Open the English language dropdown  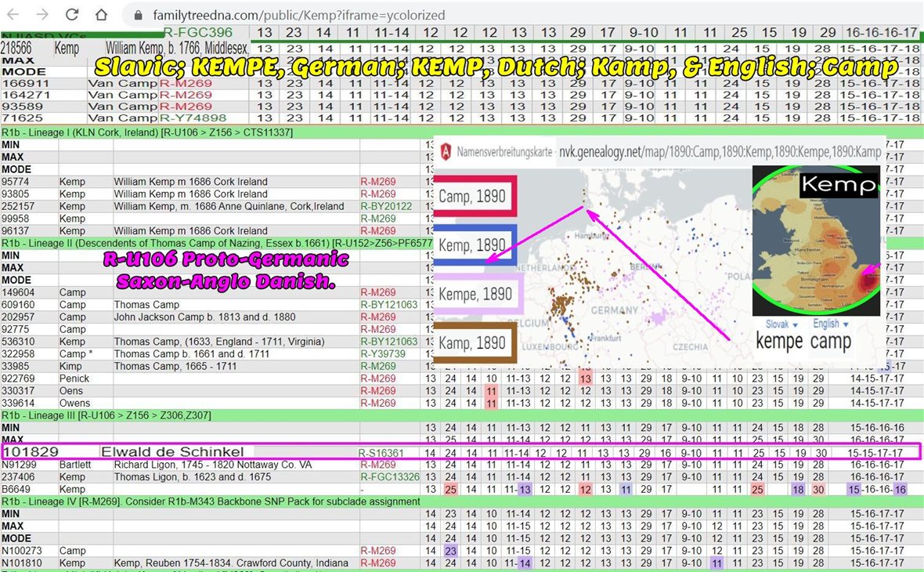coord(829,324)
